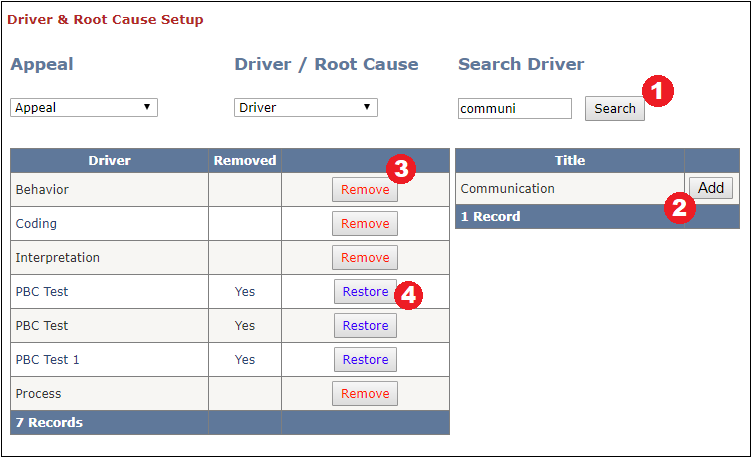Remove the Process driver

pos(365,393)
